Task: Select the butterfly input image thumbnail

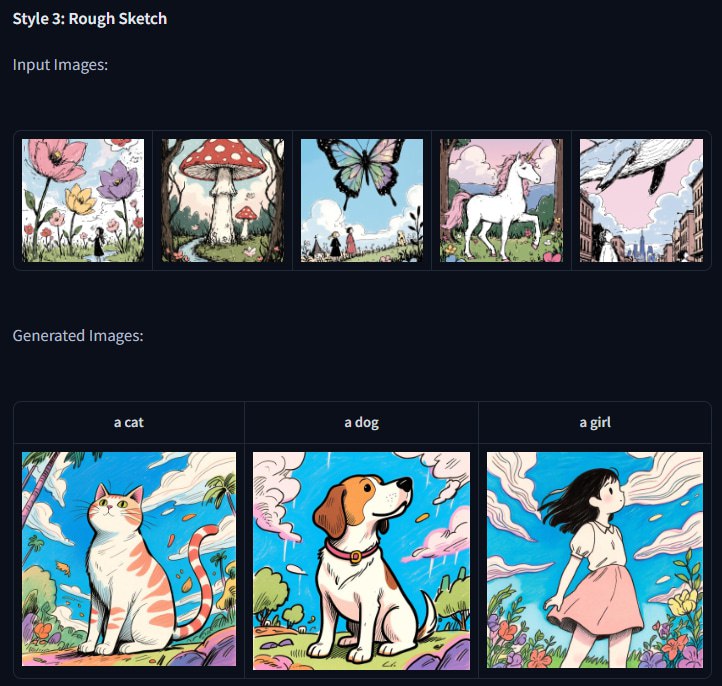Action: point(362,200)
